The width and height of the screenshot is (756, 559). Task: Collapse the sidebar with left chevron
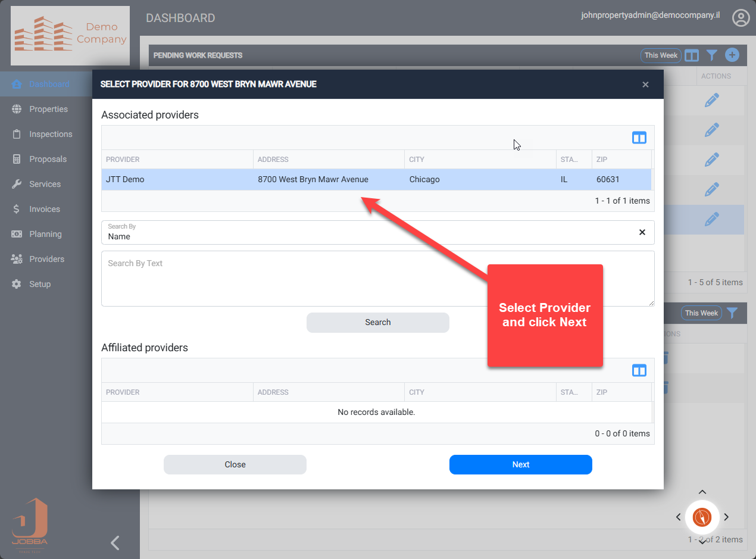[x=115, y=542]
